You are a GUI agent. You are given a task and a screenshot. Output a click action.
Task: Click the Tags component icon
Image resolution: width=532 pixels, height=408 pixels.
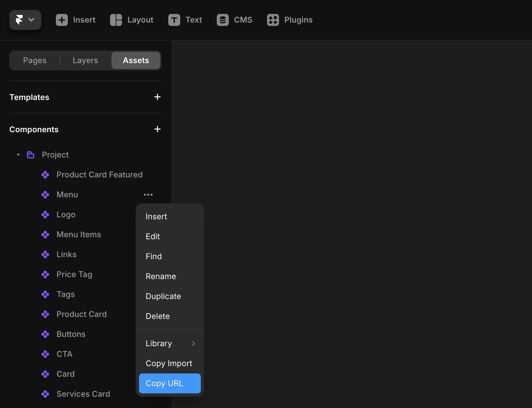45,294
